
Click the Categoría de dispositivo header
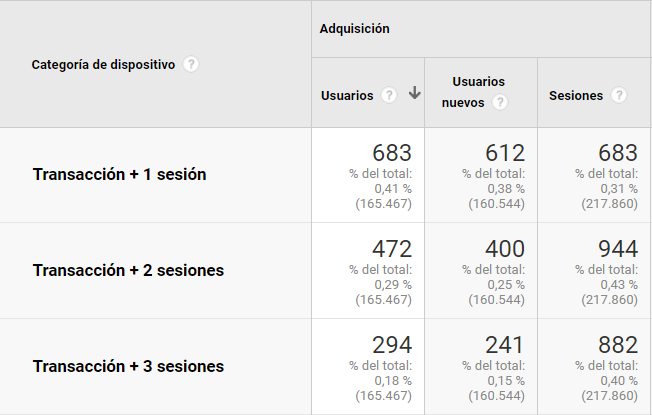coord(103,65)
